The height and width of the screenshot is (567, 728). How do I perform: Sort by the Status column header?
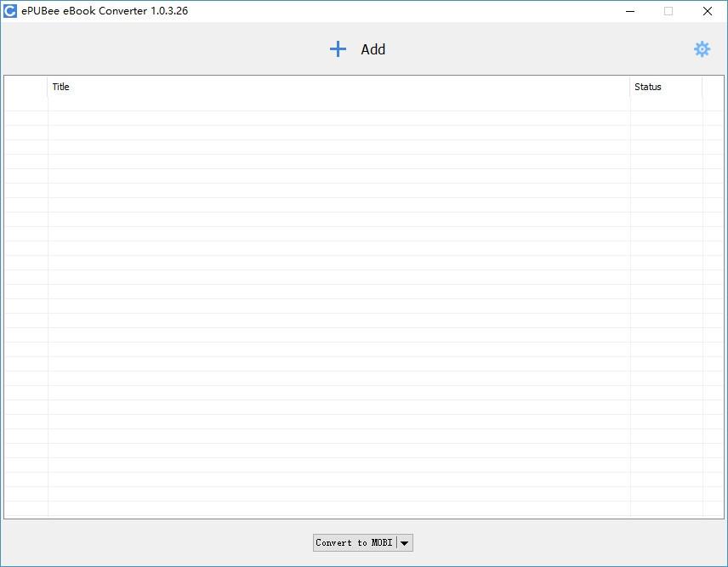click(x=665, y=87)
